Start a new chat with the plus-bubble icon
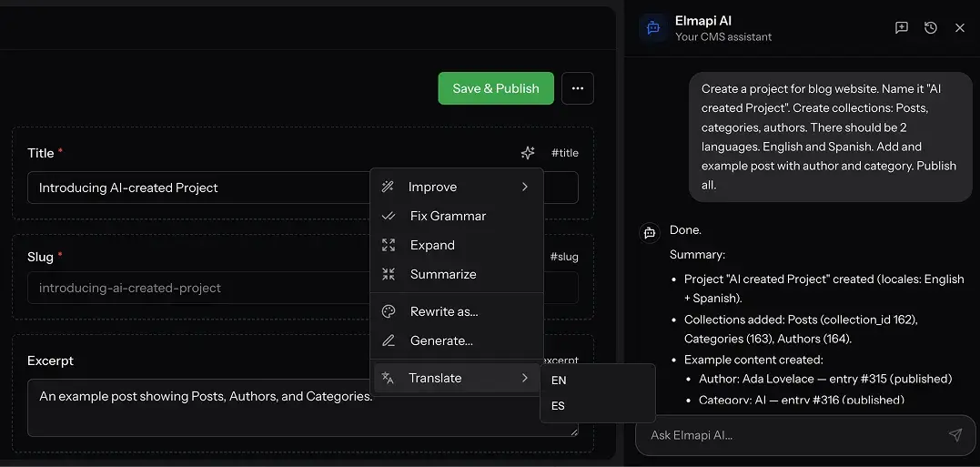The image size is (980, 467). 901,27
